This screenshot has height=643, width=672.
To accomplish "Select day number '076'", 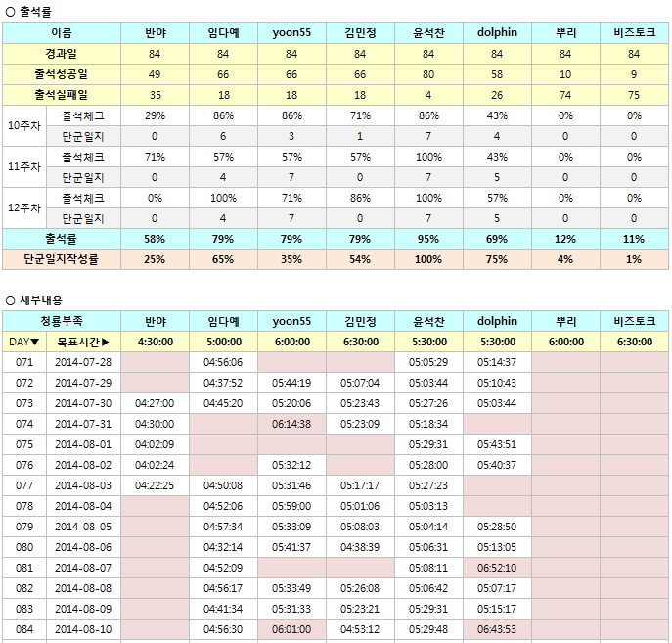I will point(24,465).
